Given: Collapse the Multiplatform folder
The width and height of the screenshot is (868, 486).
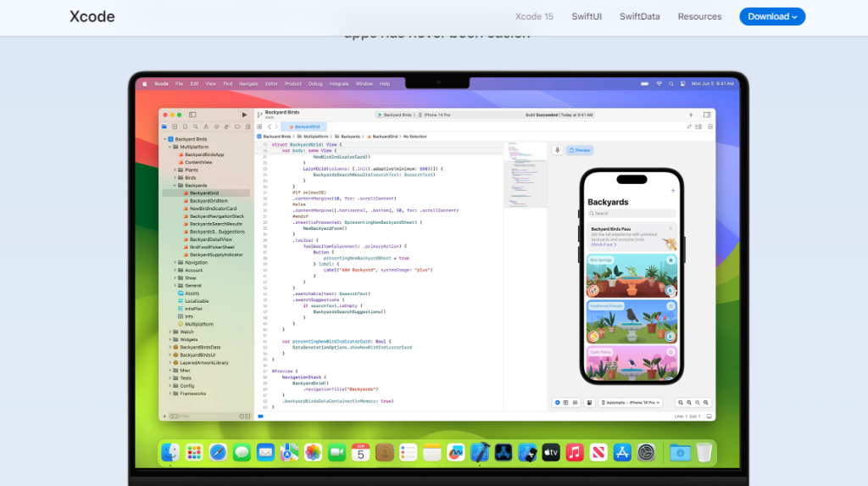Looking at the screenshot, I should (170, 147).
